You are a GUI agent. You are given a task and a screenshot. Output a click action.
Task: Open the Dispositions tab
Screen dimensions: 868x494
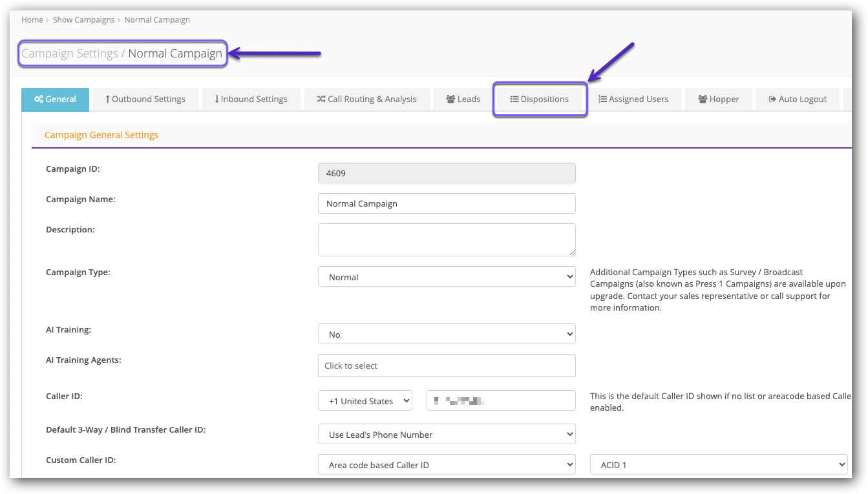(540, 99)
